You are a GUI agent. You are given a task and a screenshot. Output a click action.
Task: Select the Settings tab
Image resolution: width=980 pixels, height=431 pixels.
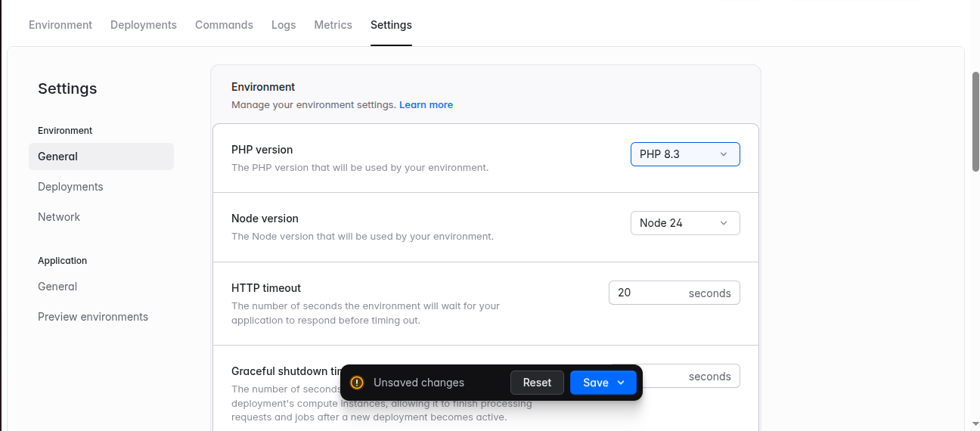pyautogui.click(x=391, y=25)
